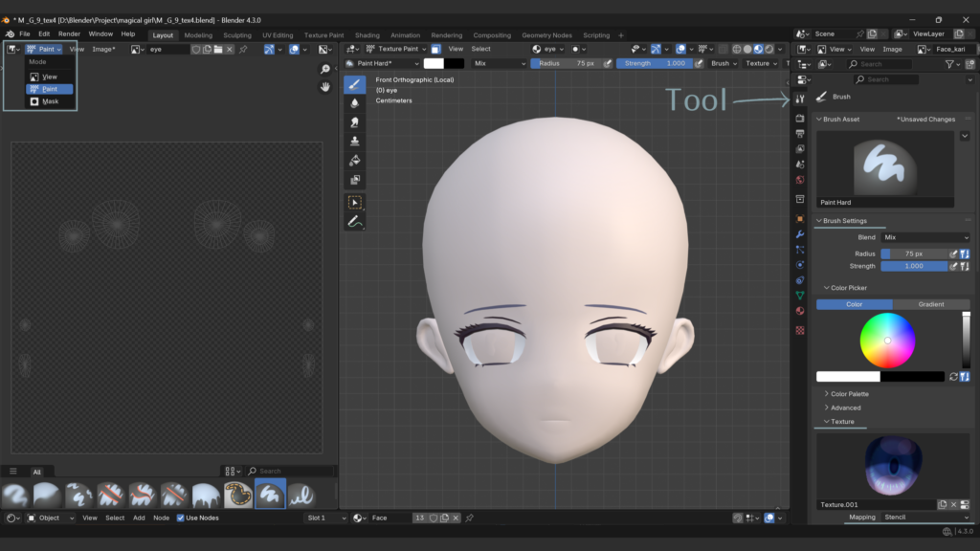Click the Select menu in 3D viewport header
The image size is (980, 551).
click(480, 49)
